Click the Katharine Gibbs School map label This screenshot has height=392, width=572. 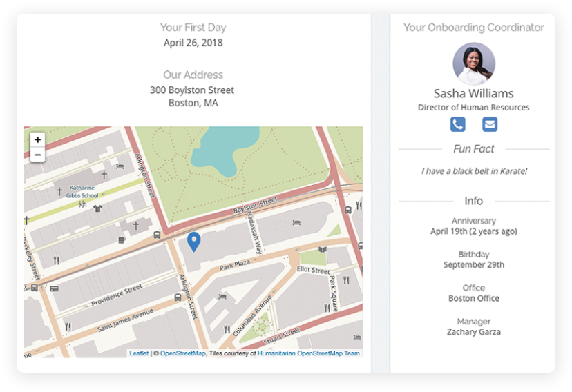[x=82, y=192]
